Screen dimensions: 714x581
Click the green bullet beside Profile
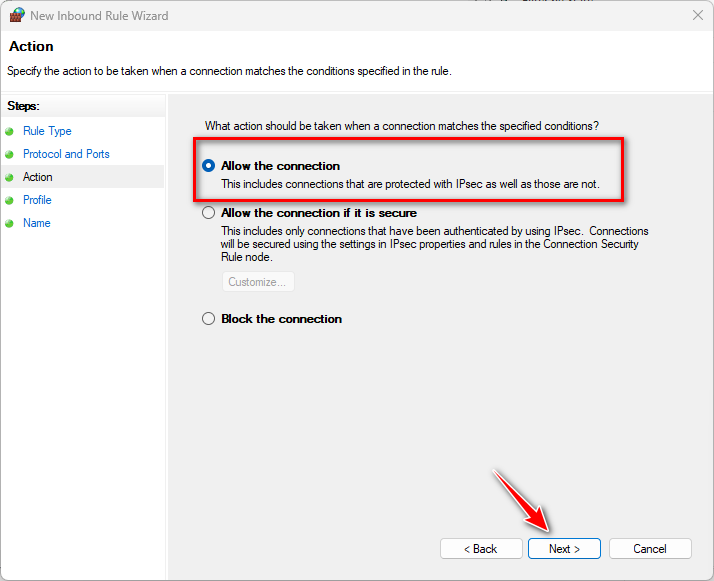[x=10, y=200]
